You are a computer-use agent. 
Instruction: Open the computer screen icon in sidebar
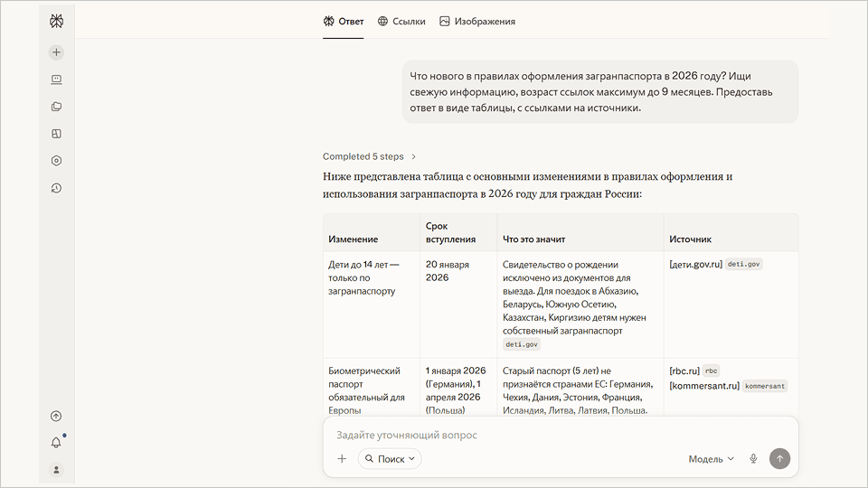[x=56, y=80]
